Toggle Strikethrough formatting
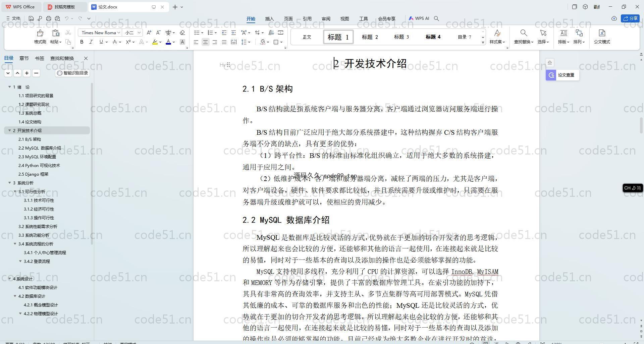The width and height of the screenshot is (644, 344). pyautogui.click(x=115, y=42)
